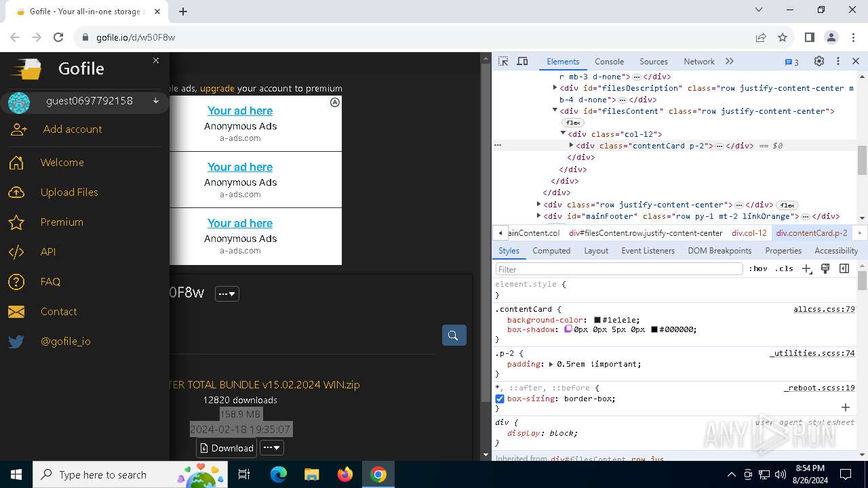868x488 pixels.
Task: Click the styles Filter input field
Action: (x=619, y=269)
